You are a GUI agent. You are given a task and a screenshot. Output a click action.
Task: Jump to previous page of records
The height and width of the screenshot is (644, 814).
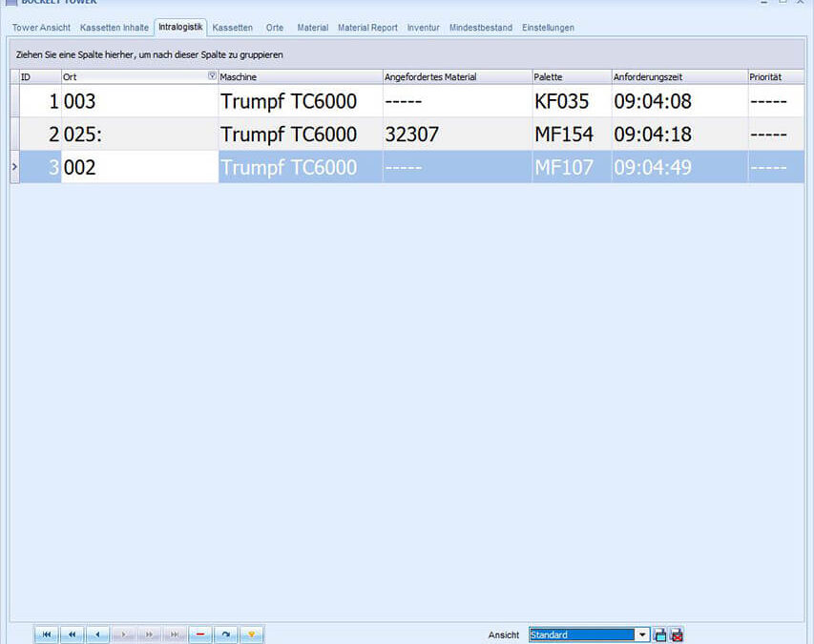73,634
